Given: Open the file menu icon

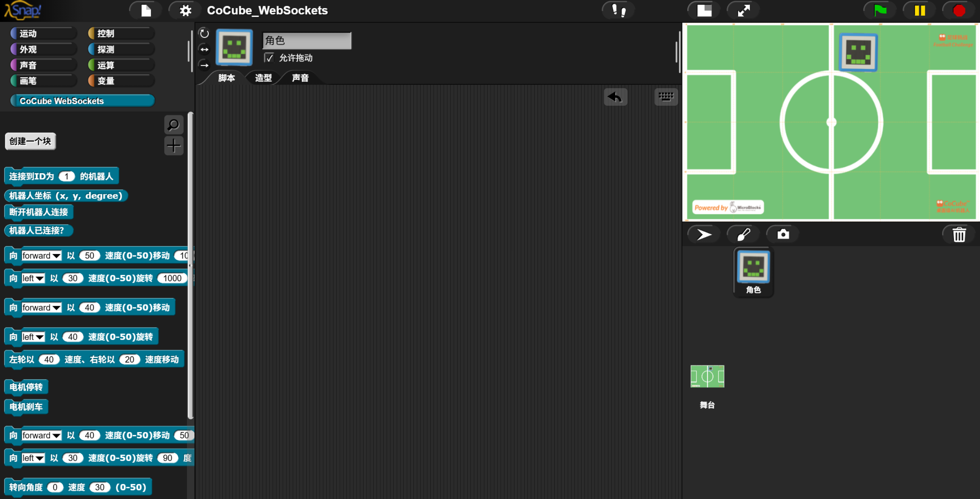Looking at the screenshot, I should click(x=146, y=10).
